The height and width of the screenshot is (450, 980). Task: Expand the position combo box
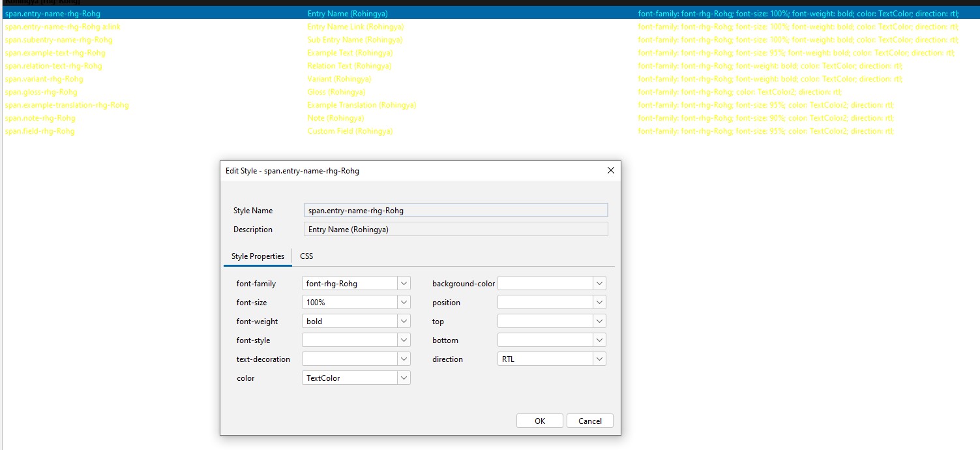point(599,301)
